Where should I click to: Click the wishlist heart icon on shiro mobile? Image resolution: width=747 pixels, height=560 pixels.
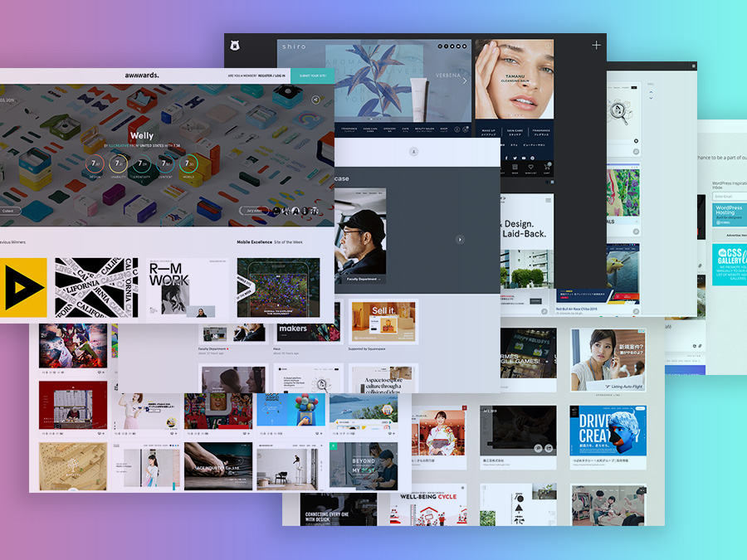[530, 168]
